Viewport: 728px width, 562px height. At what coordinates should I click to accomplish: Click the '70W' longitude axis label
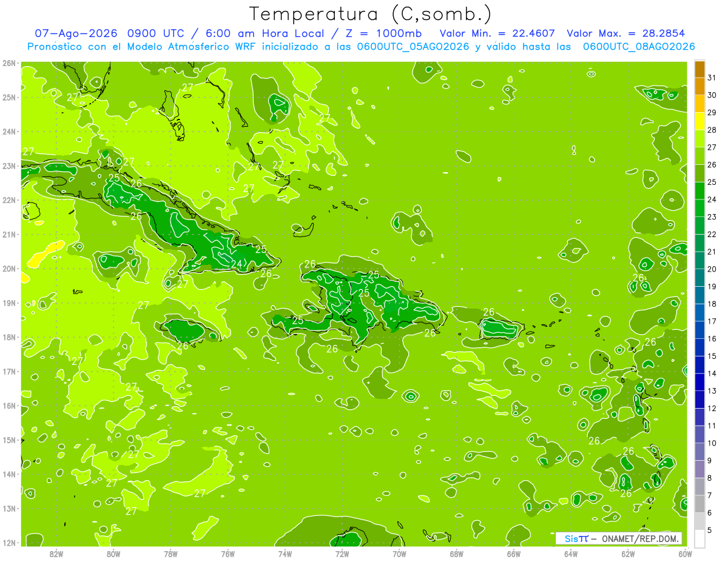pos(399,553)
